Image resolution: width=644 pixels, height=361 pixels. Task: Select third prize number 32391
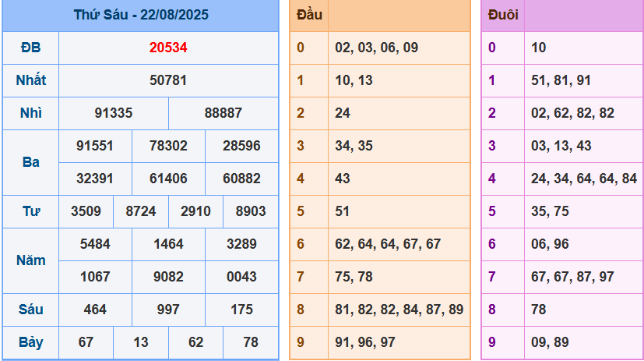(x=95, y=179)
